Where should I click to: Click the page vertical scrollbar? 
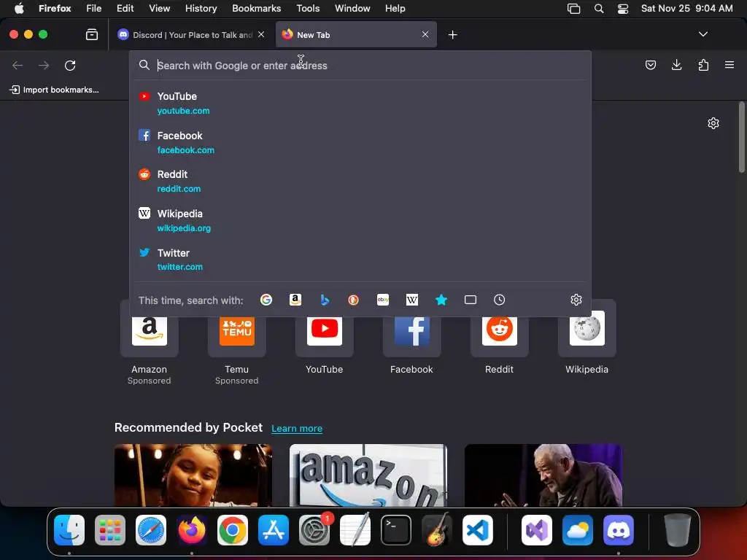tap(742, 137)
